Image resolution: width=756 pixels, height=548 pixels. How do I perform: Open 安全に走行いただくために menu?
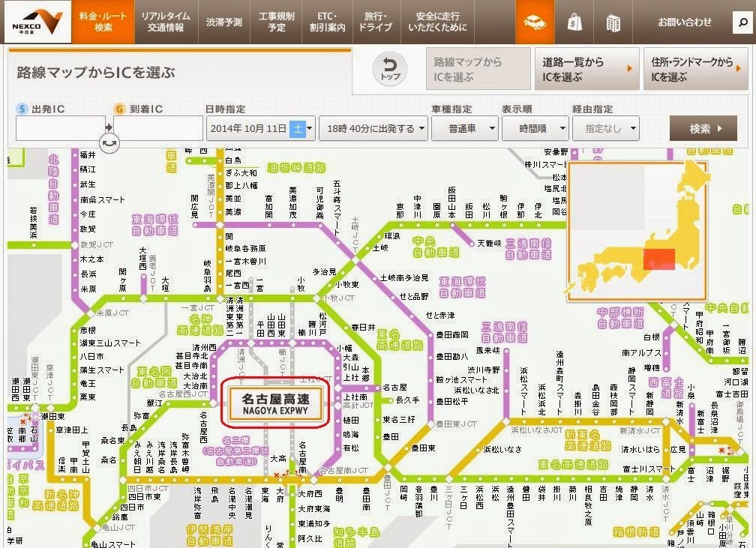[437, 22]
